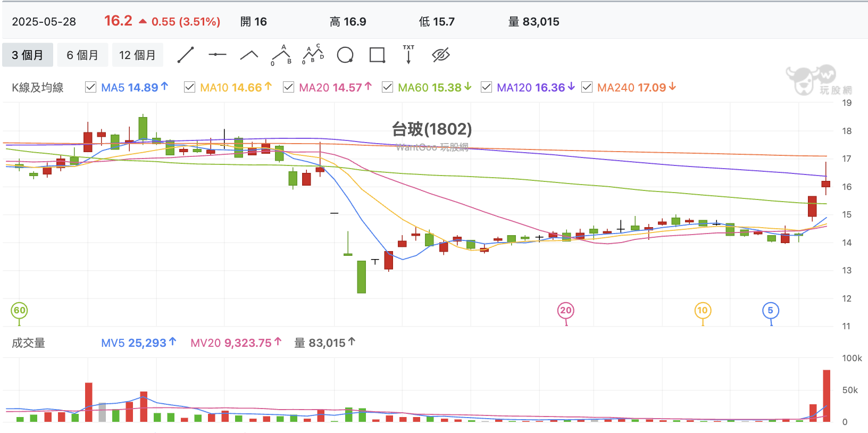Switch to the 6 個月 range tab
Viewport: 868px width, 433px height.
pyautogui.click(x=82, y=55)
